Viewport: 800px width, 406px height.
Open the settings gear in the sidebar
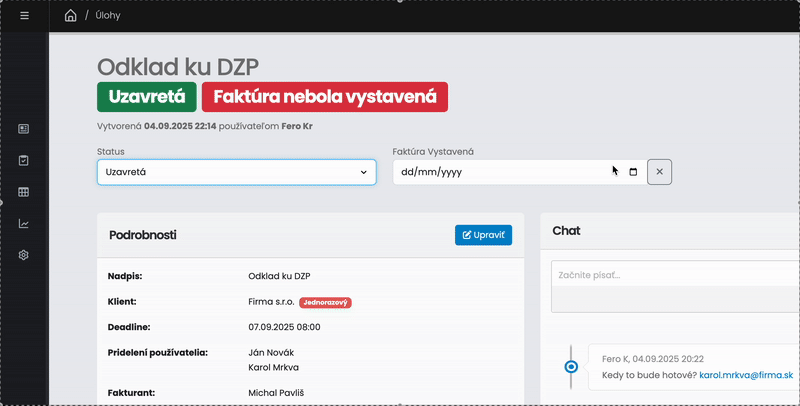tap(24, 255)
